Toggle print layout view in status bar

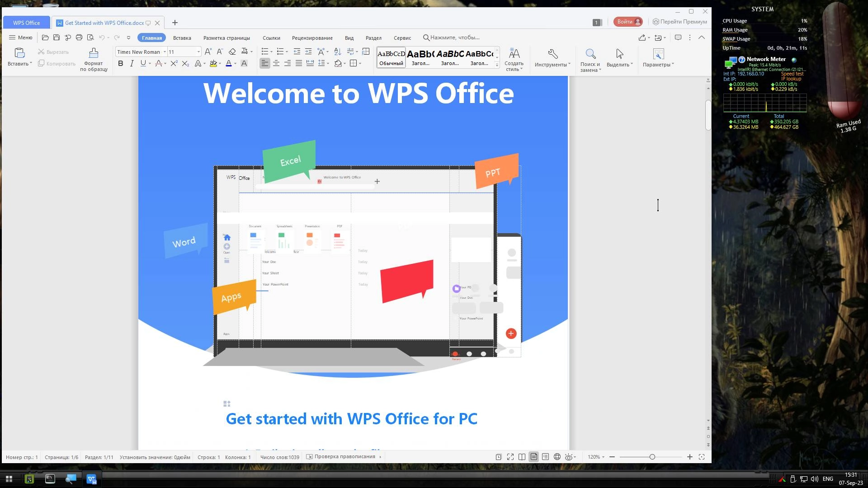click(x=534, y=457)
